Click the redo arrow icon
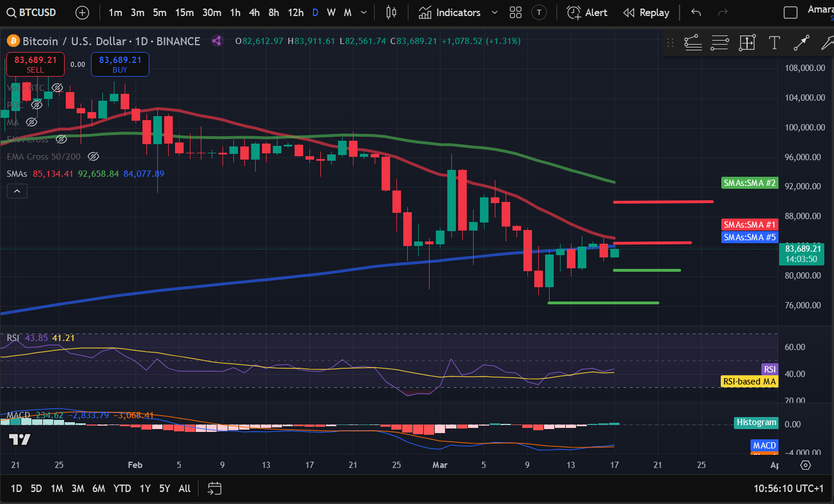The height and width of the screenshot is (504, 834). 722,13
